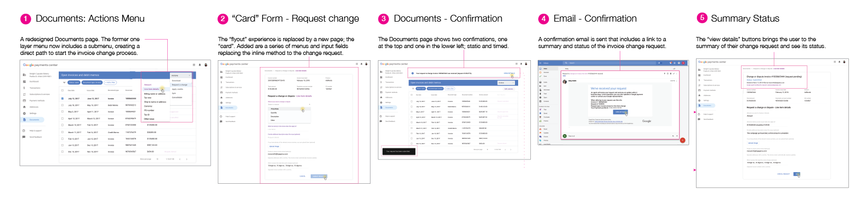Step 3 mockup: click info icon in confirmation banner
Image resolution: width=868 pixels, height=207 pixels.
413,73
